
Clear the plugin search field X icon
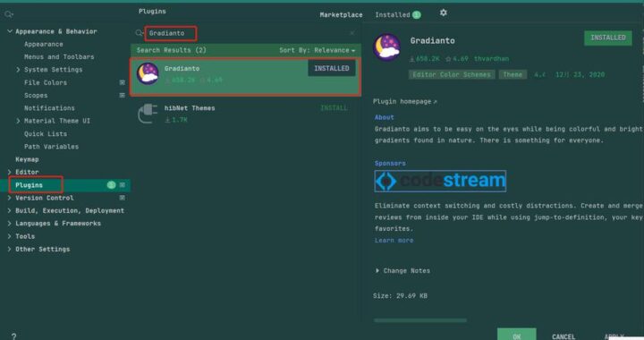pos(352,33)
